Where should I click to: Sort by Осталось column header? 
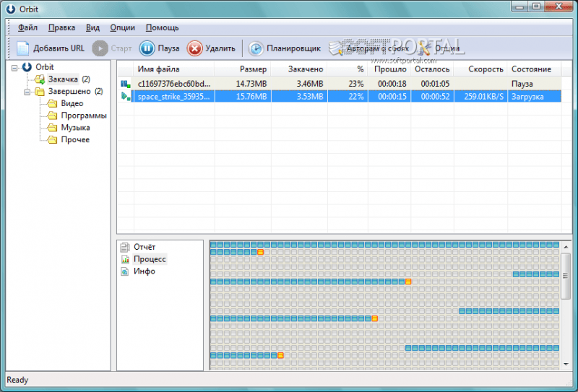coord(432,69)
